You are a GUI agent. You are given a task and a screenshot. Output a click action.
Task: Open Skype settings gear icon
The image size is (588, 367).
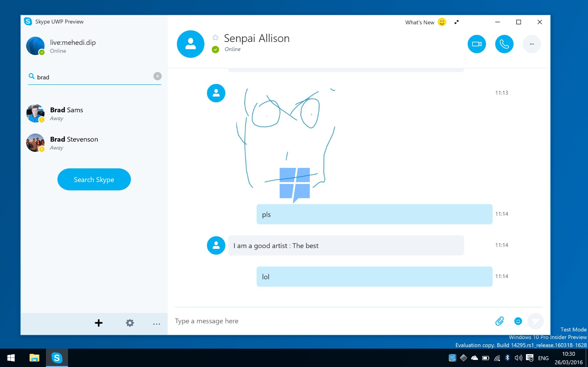[x=130, y=323]
